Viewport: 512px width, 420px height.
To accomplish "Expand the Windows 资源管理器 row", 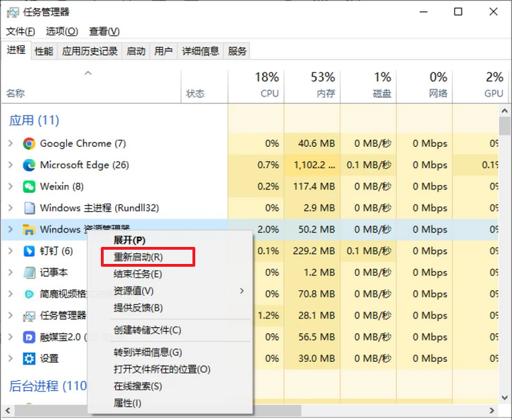I will click(11, 229).
